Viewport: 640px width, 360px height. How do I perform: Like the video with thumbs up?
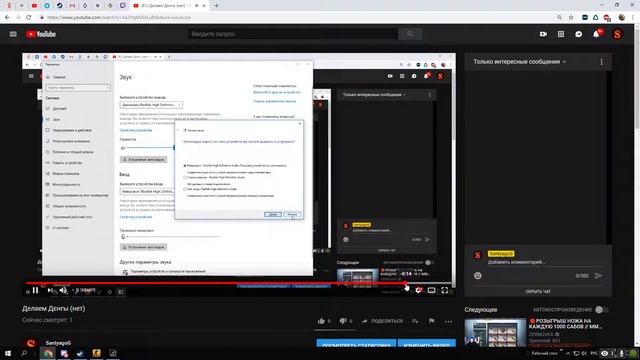[x=321, y=321]
